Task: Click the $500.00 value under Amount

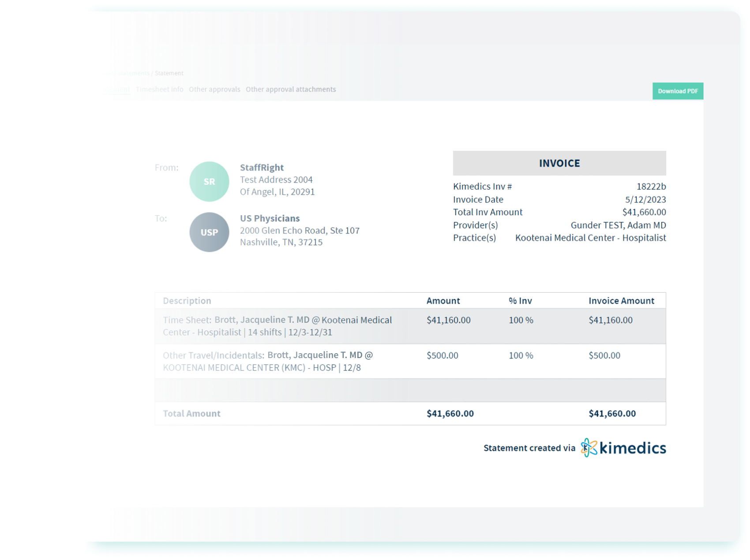Action: click(x=442, y=355)
